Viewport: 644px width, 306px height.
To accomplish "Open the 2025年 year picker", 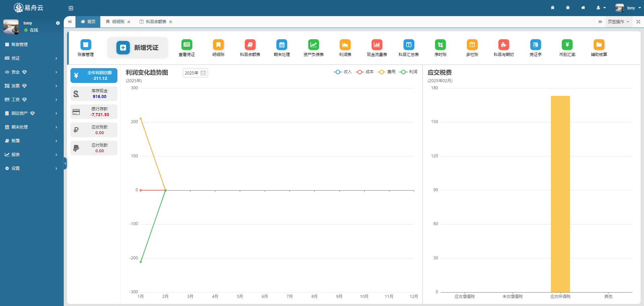I will point(195,73).
